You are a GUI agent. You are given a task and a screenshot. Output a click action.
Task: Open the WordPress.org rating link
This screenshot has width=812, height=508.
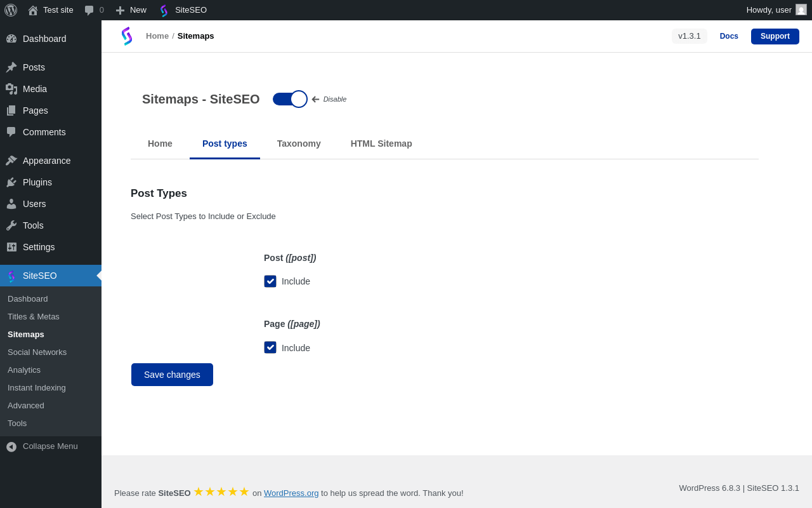tap(291, 493)
